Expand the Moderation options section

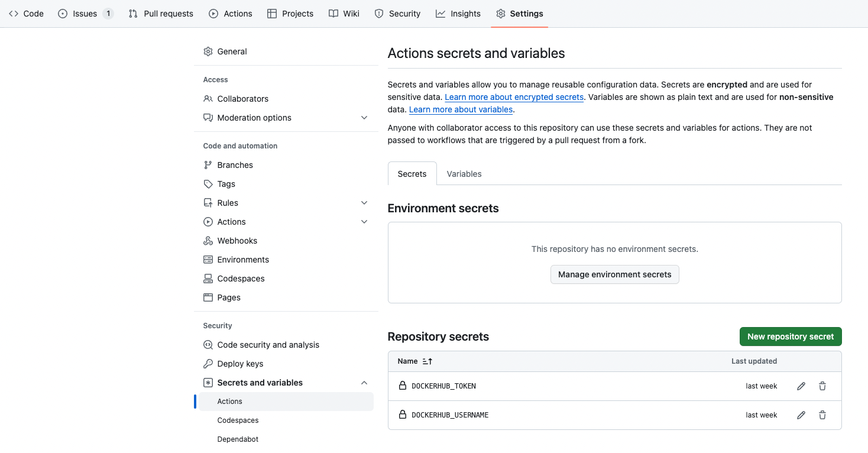(x=364, y=118)
